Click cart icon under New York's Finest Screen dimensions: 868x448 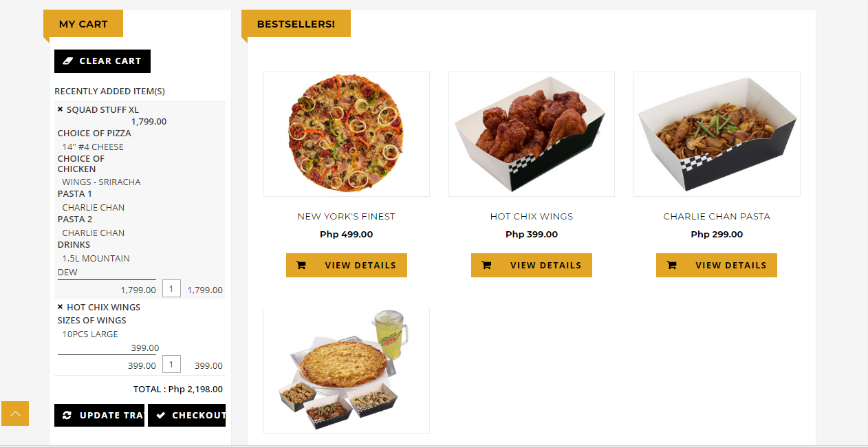coord(301,265)
